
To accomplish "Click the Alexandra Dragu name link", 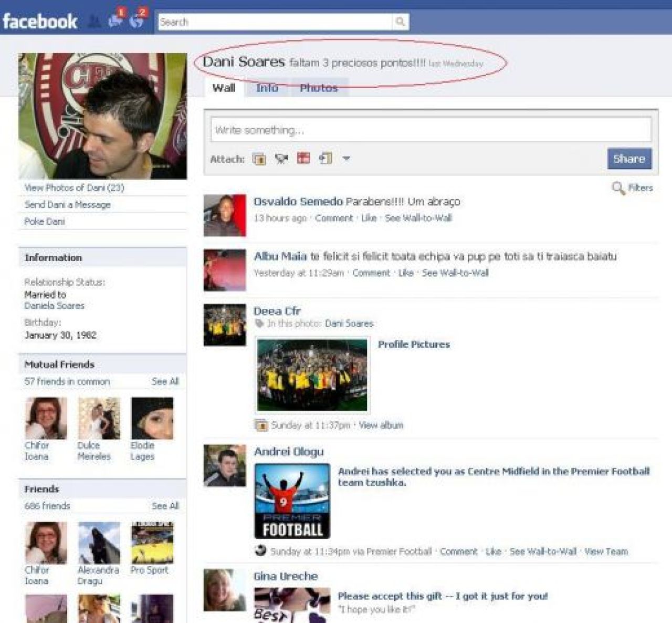I will pos(98,575).
